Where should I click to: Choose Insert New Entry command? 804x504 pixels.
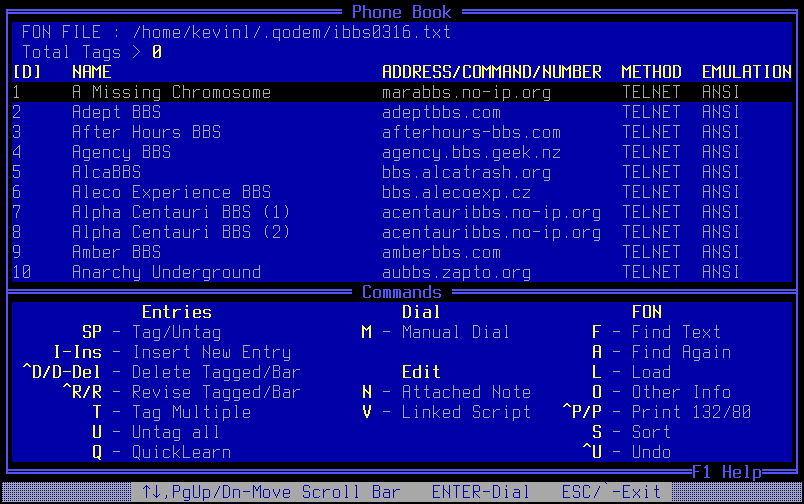[211, 352]
